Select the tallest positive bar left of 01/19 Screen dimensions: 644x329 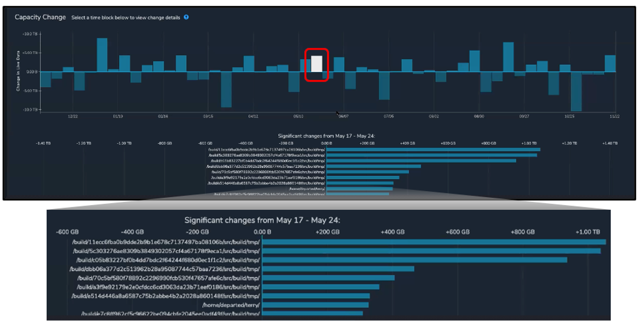point(102,54)
